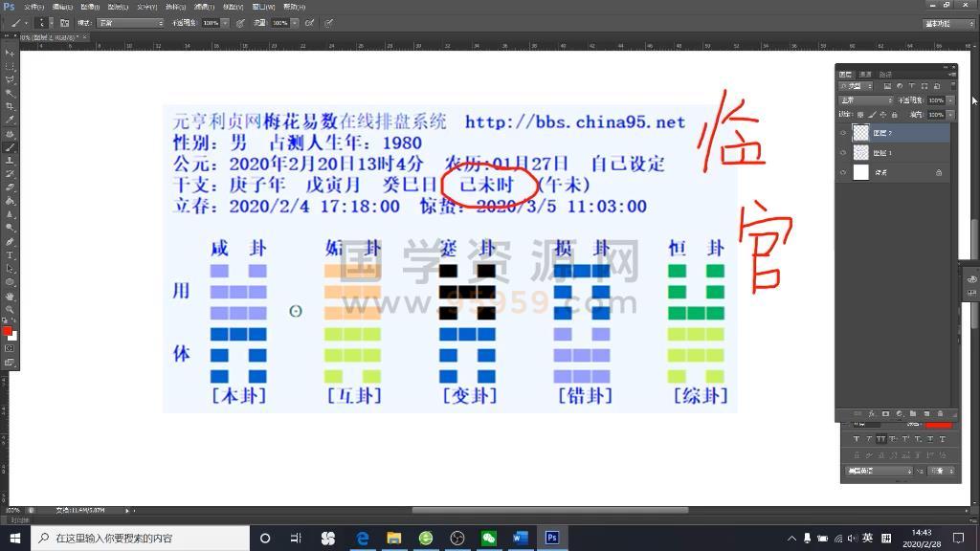Click the red foreground color swatch in toolbox

[7, 332]
